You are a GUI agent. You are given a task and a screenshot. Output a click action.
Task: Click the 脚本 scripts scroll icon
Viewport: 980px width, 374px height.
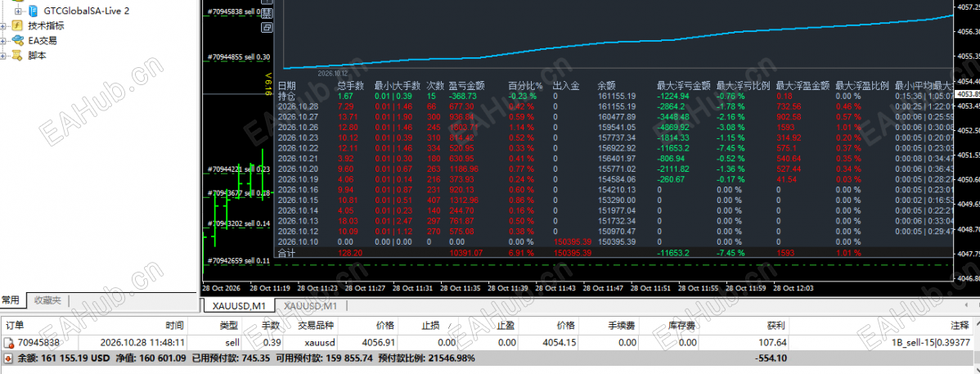pos(18,56)
